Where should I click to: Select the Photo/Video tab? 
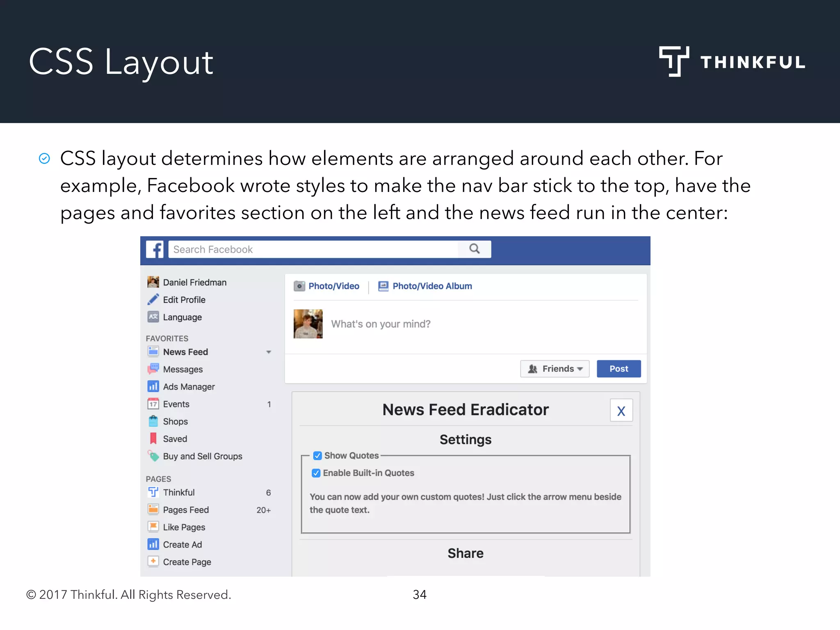tap(327, 286)
